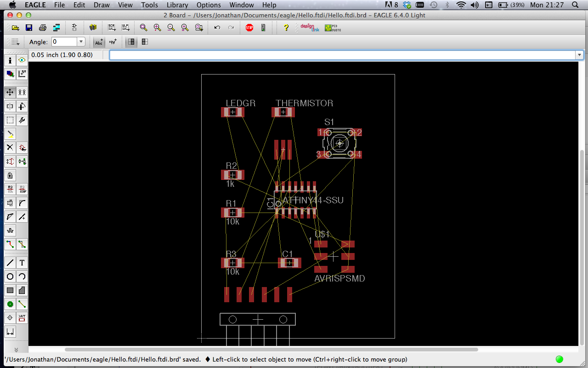Select the Move tool
Image resolution: width=588 pixels, height=368 pixels.
click(10, 92)
